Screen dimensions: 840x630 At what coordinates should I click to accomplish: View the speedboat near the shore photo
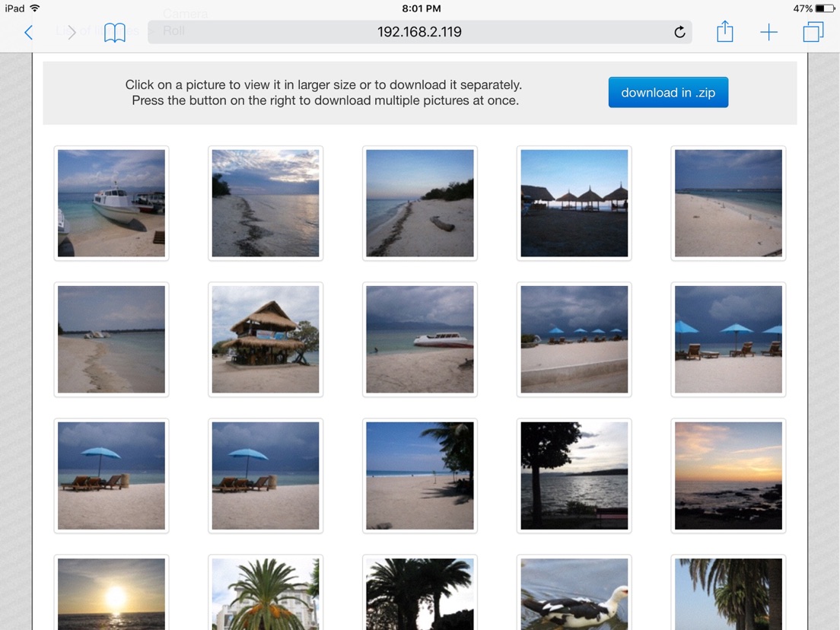coord(419,339)
